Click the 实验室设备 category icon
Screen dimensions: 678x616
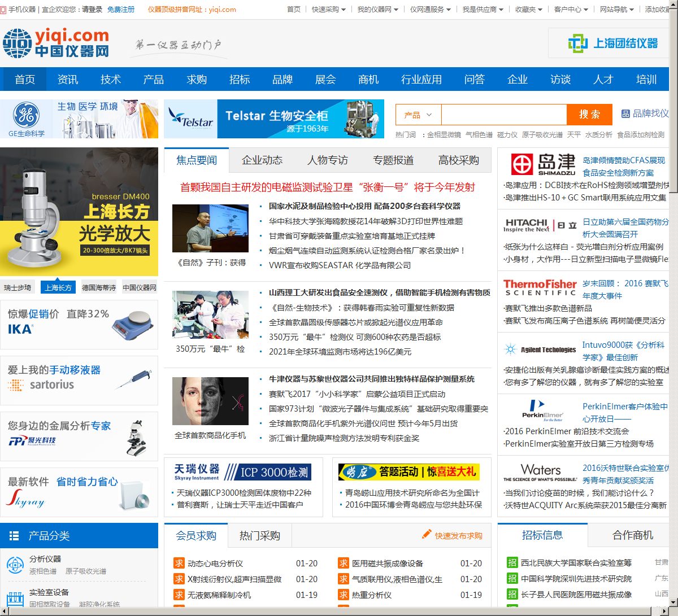click(x=15, y=600)
